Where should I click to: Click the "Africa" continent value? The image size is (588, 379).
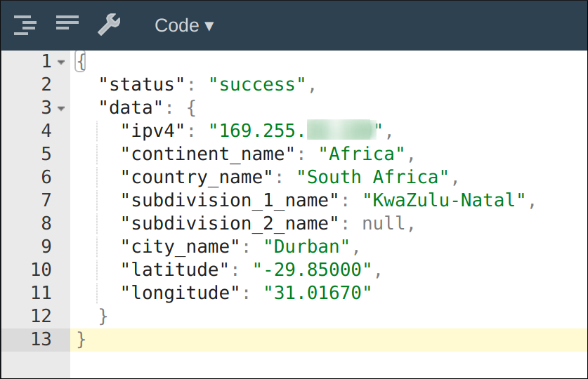point(362,154)
